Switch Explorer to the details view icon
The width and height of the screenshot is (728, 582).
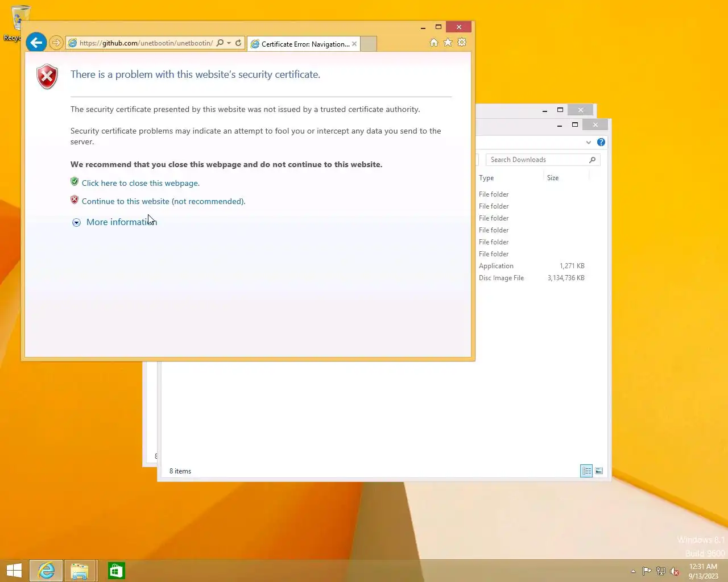click(x=586, y=471)
